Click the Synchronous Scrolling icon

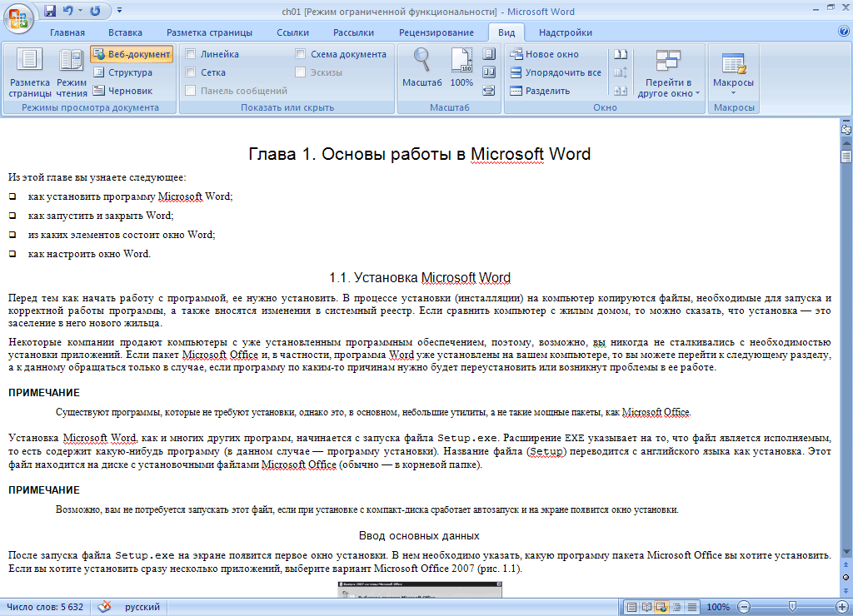[x=621, y=72]
